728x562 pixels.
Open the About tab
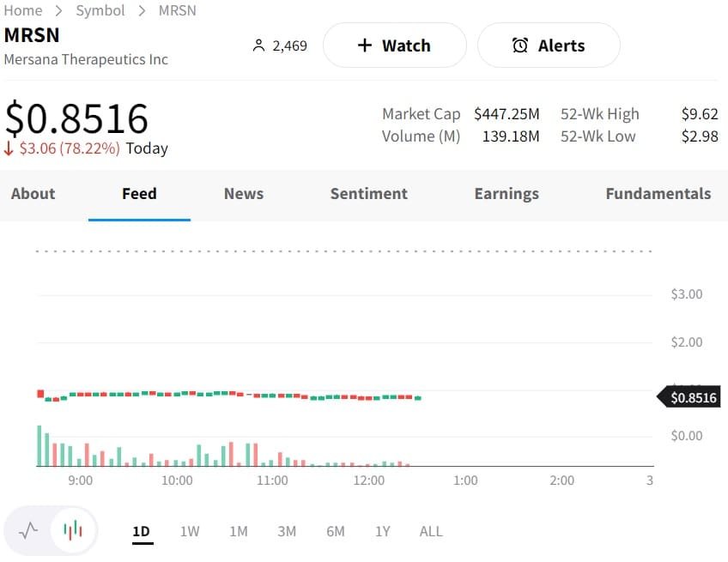[x=33, y=194]
